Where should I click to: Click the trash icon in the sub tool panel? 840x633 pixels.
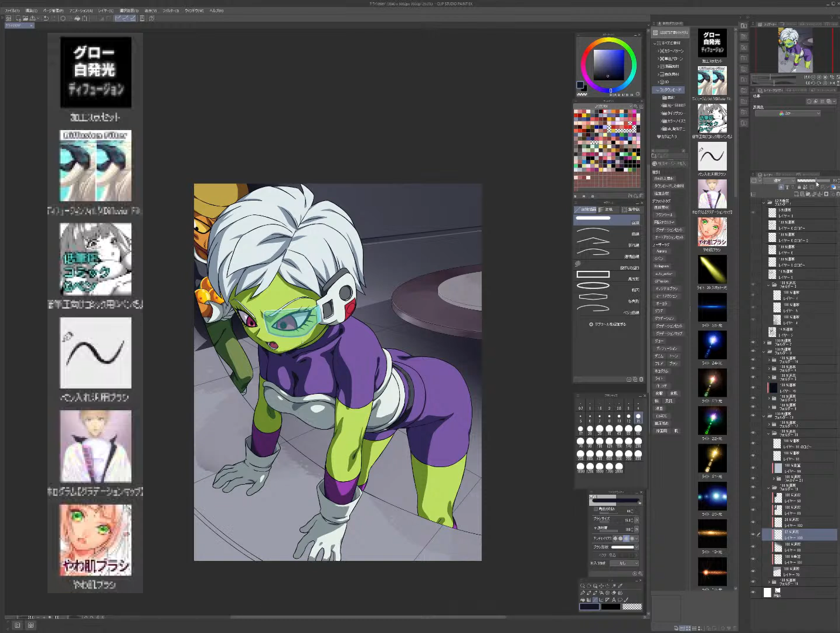tap(641, 379)
